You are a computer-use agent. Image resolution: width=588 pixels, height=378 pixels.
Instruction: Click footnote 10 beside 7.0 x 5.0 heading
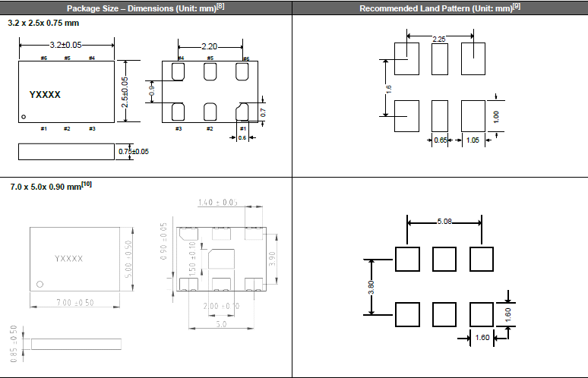(87, 184)
